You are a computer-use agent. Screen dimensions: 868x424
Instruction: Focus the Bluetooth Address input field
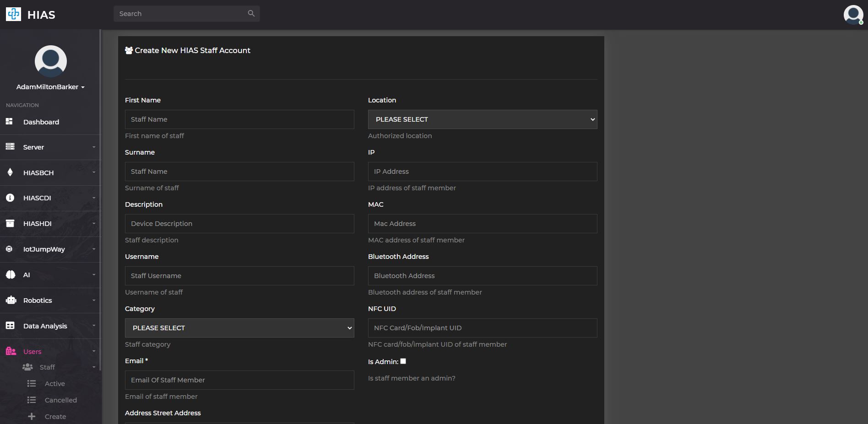[x=483, y=276]
